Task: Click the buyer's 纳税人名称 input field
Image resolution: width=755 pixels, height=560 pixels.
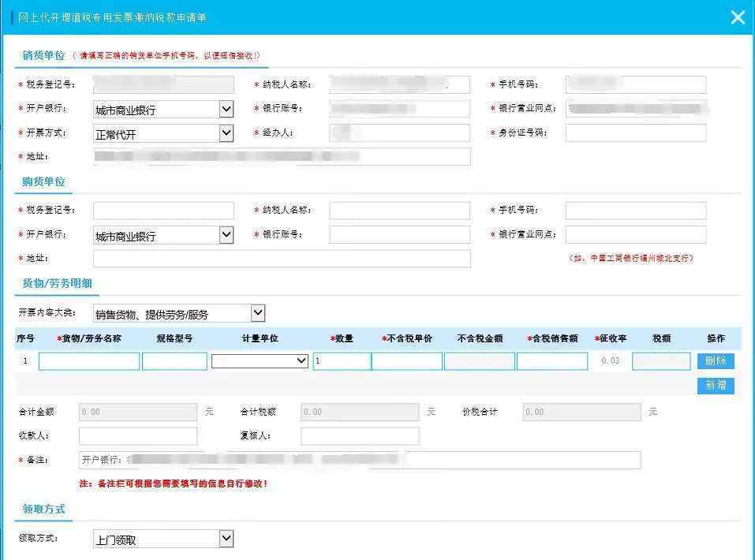Action: pyautogui.click(x=399, y=211)
